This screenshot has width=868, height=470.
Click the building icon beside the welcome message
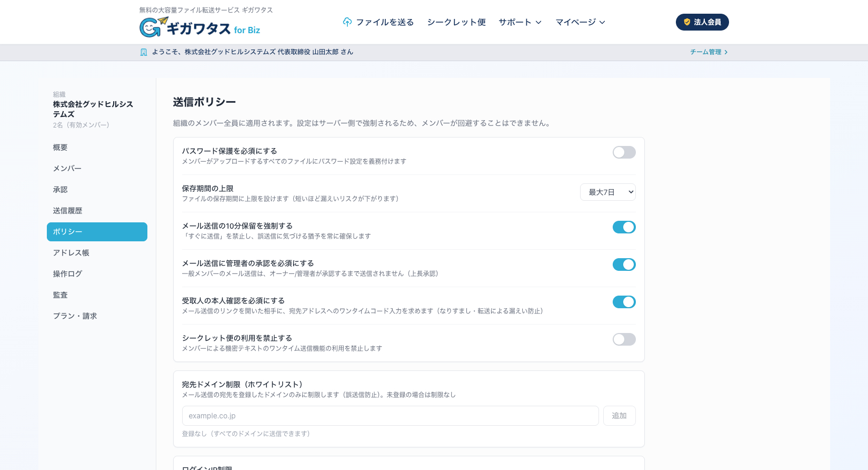click(144, 52)
